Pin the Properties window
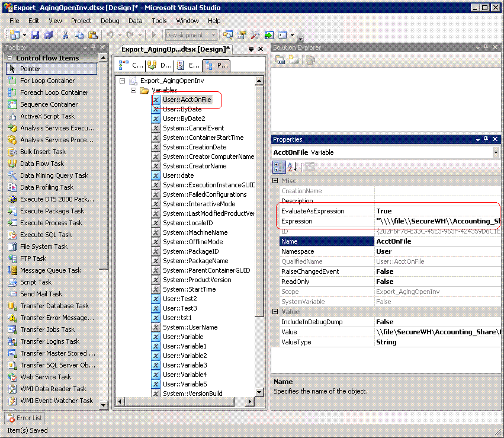Screen dimensions: 504x438 click(487, 139)
